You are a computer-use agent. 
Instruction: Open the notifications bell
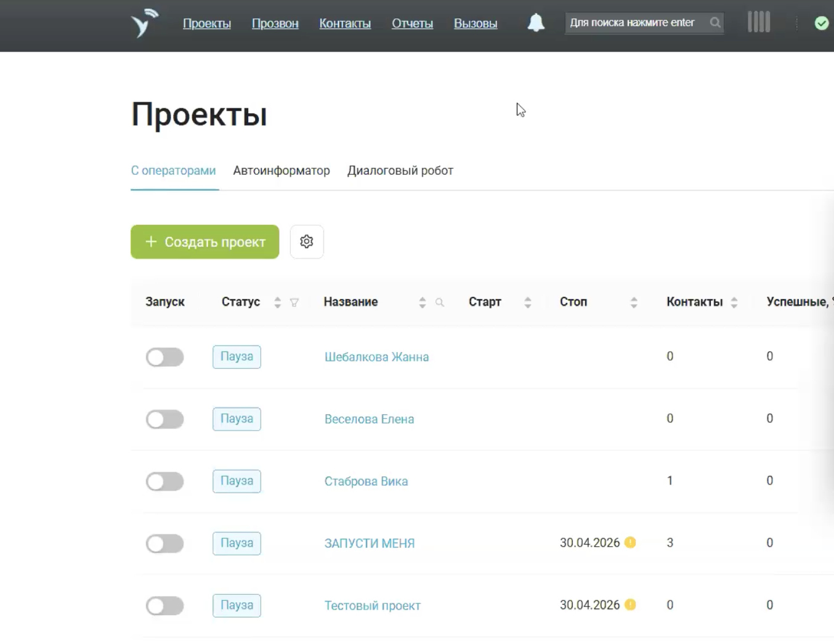click(536, 23)
